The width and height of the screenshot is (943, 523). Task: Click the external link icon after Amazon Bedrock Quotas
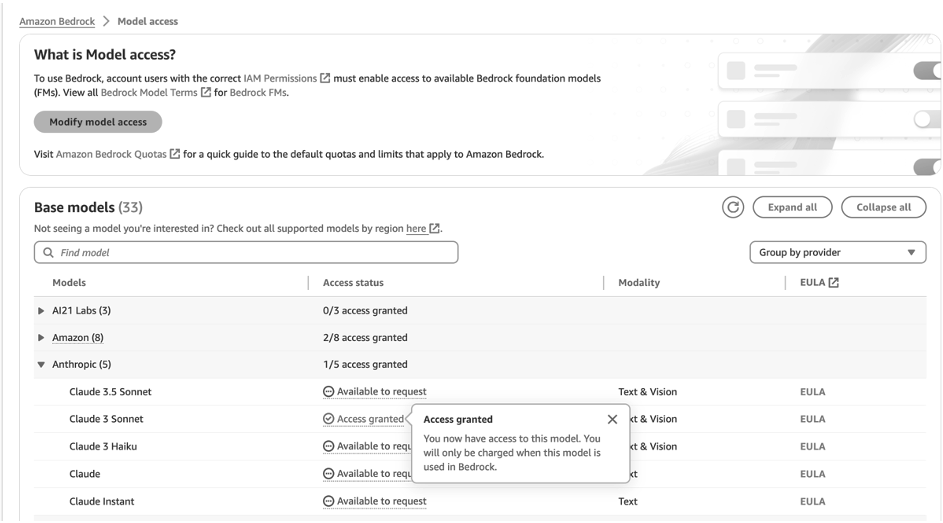pos(175,154)
